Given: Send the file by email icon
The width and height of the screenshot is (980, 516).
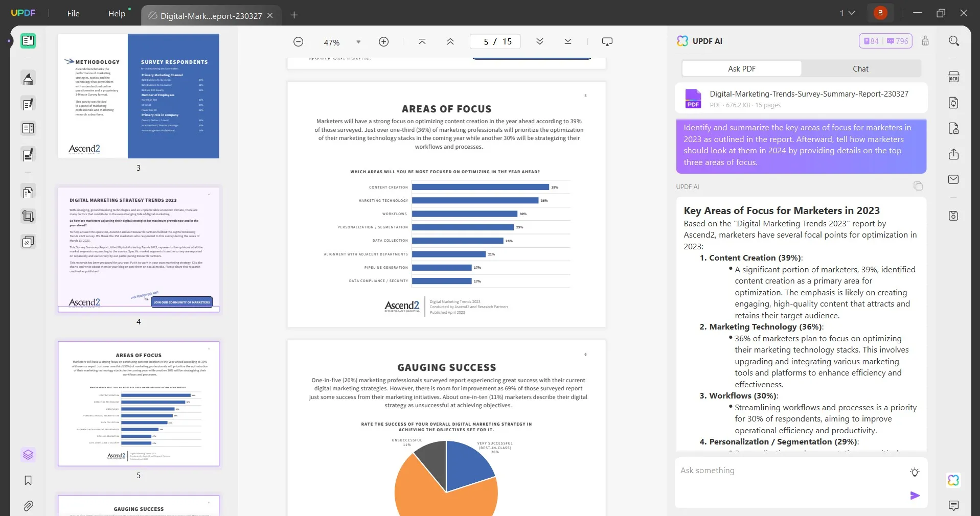Looking at the screenshot, I should coord(954,179).
